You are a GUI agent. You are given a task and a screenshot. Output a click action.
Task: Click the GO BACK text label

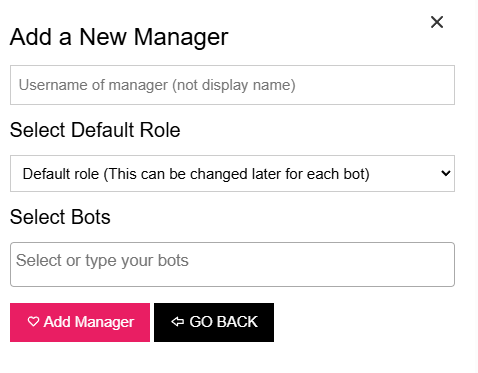(x=224, y=322)
